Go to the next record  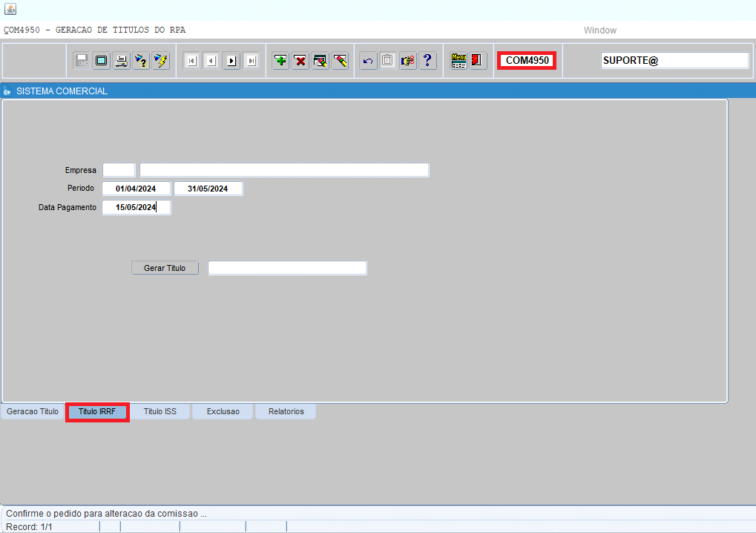point(231,61)
